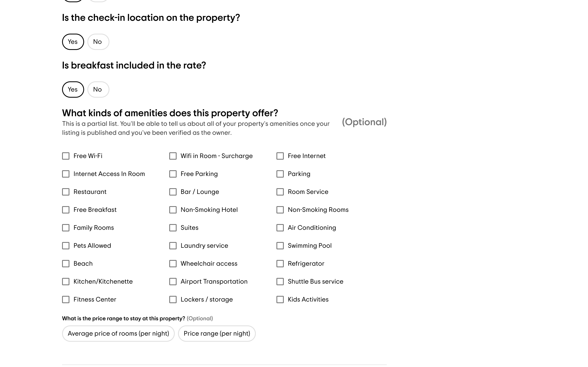This screenshot has width=588, height=367.
Task: Select the Kids Activities checkbox
Action: (x=280, y=300)
